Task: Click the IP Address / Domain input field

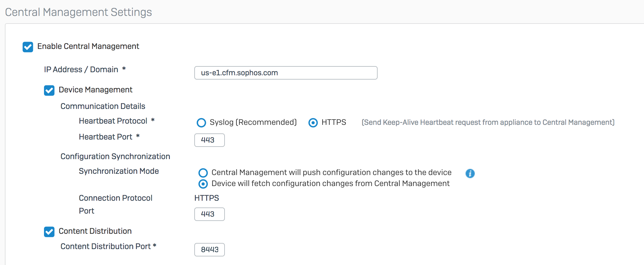Action: tap(286, 73)
